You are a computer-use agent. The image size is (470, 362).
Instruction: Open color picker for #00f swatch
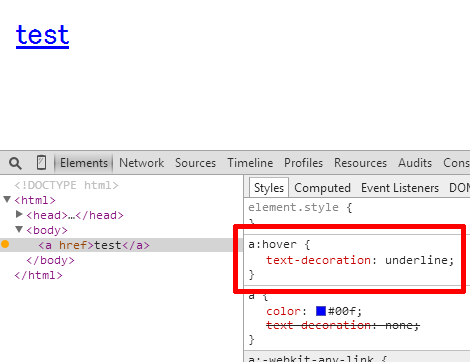tap(321, 311)
